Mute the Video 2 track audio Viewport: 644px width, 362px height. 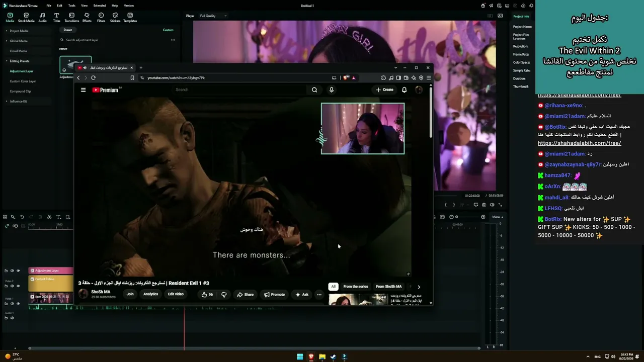[12, 286]
